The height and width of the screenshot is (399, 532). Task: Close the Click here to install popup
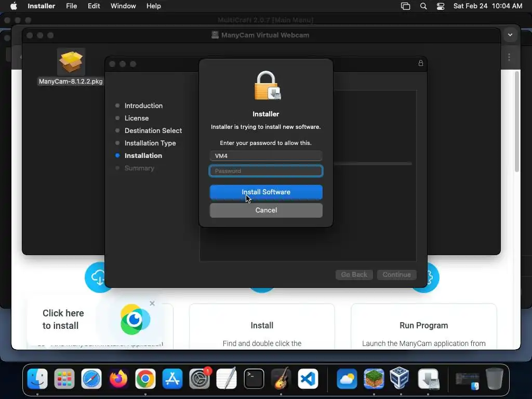[x=152, y=303]
